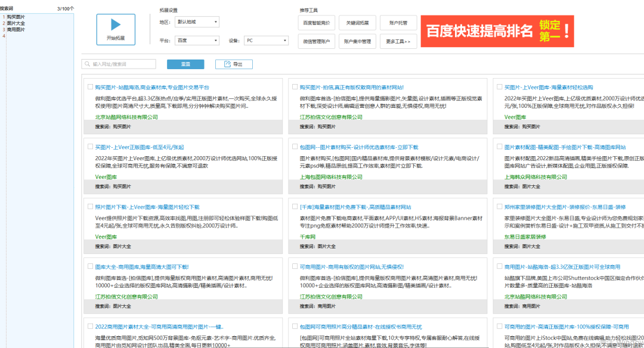
Task: Click the magnifier icon in the search box
Action: coord(88,64)
